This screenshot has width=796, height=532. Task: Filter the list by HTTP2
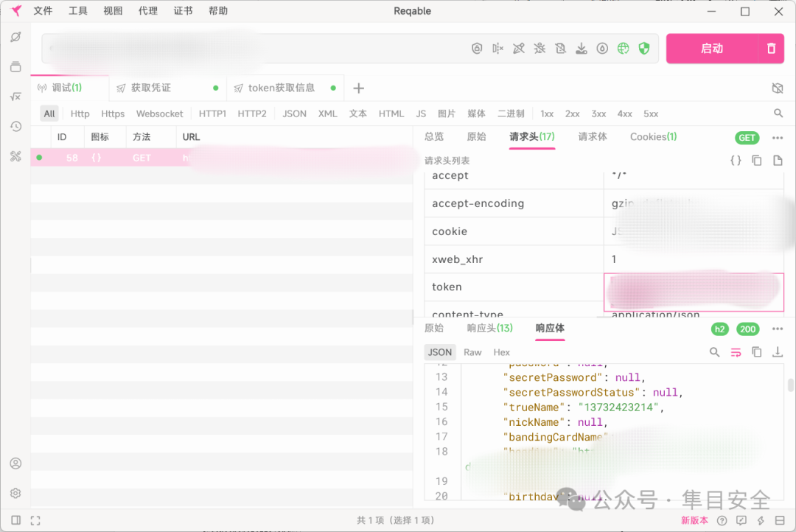(252, 113)
